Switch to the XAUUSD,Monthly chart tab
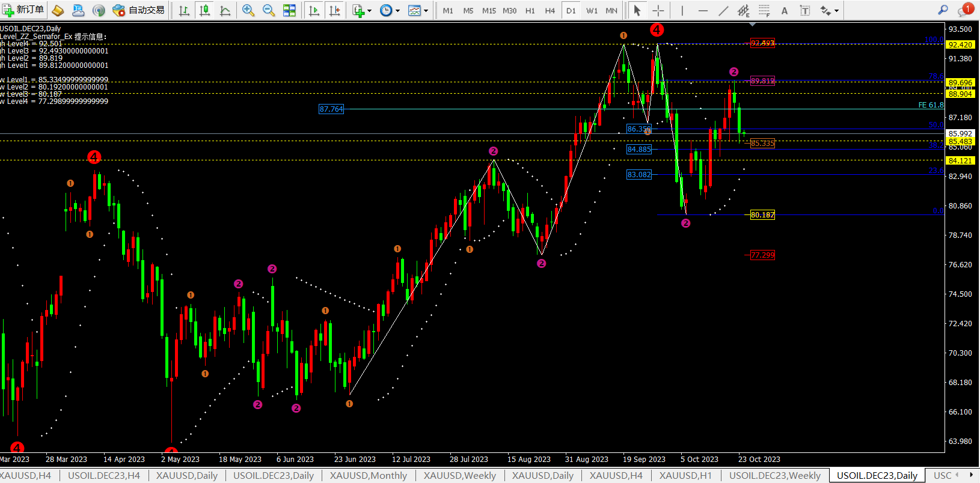The height and width of the screenshot is (483, 980). (369, 475)
